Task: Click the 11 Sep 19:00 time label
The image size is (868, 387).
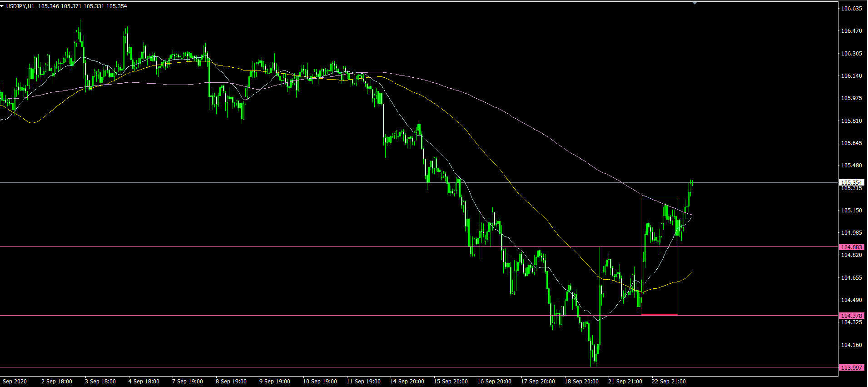Action: tap(363, 382)
